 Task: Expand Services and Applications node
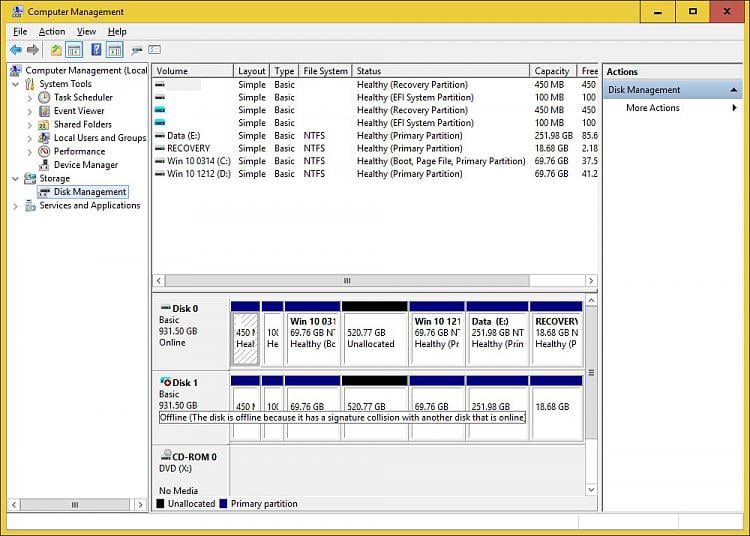point(16,206)
